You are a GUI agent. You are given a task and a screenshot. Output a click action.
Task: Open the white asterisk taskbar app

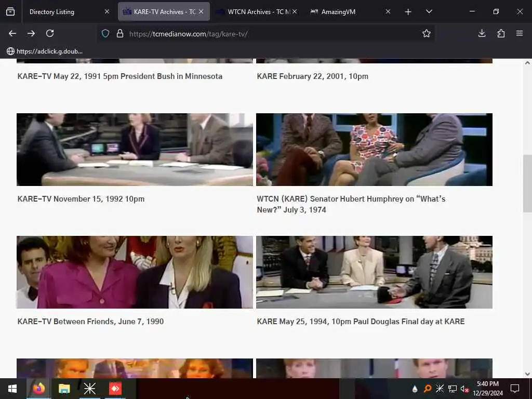[x=89, y=389]
